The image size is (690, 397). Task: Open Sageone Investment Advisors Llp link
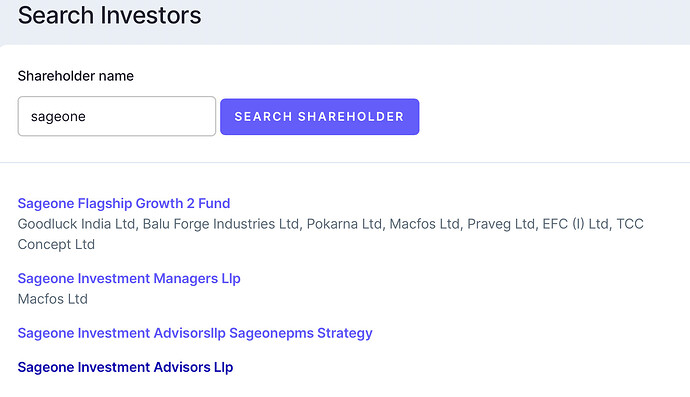[125, 367]
